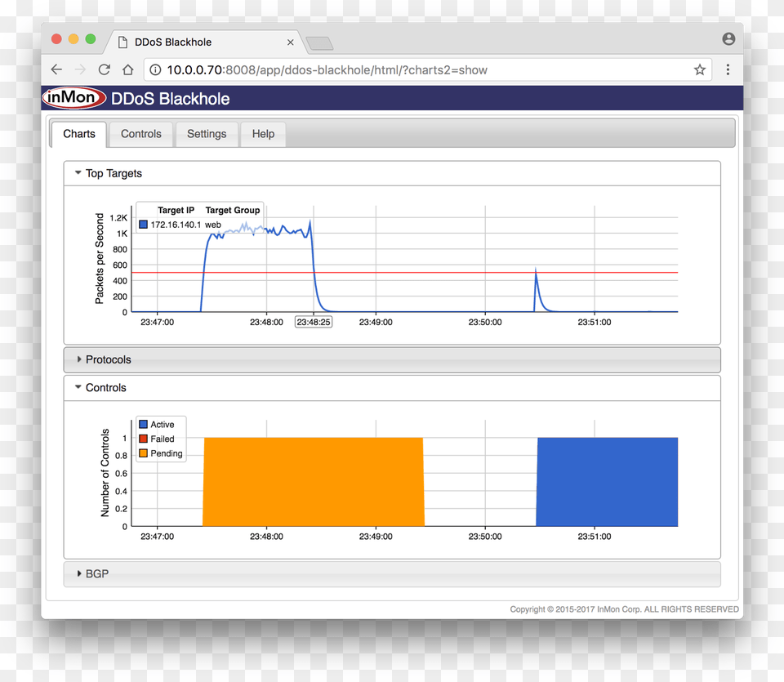Go to browser home page

tap(127, 70)
